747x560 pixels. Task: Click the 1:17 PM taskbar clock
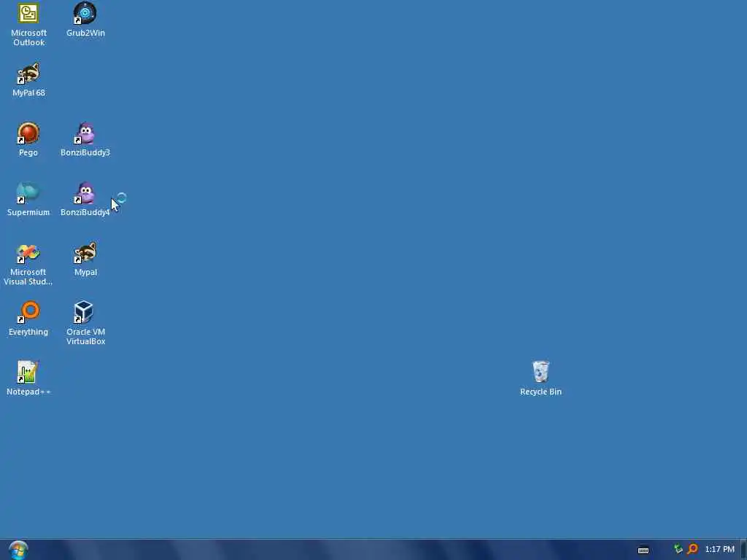click(720, 550)
